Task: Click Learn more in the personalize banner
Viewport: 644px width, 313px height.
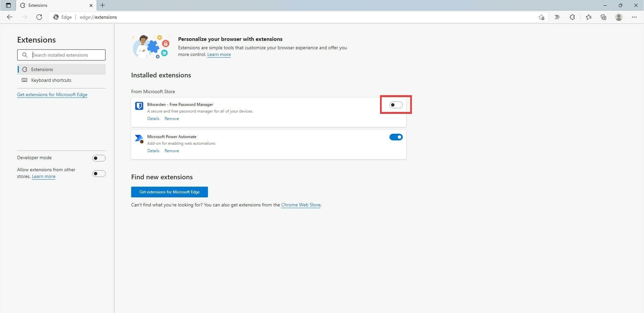Action: pos(219,54)
